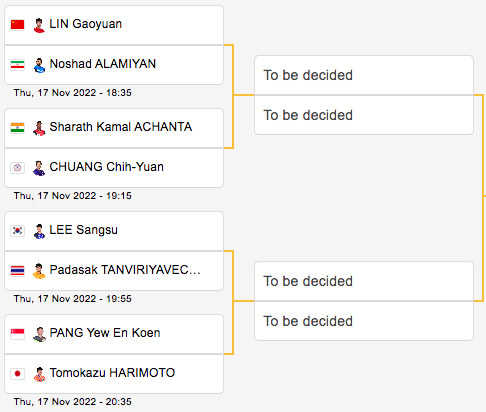The width and height of the screenshot is (486, 412).
Task: Click the South Korea flag beside LEE Sangsu
Action: (17, 231)
